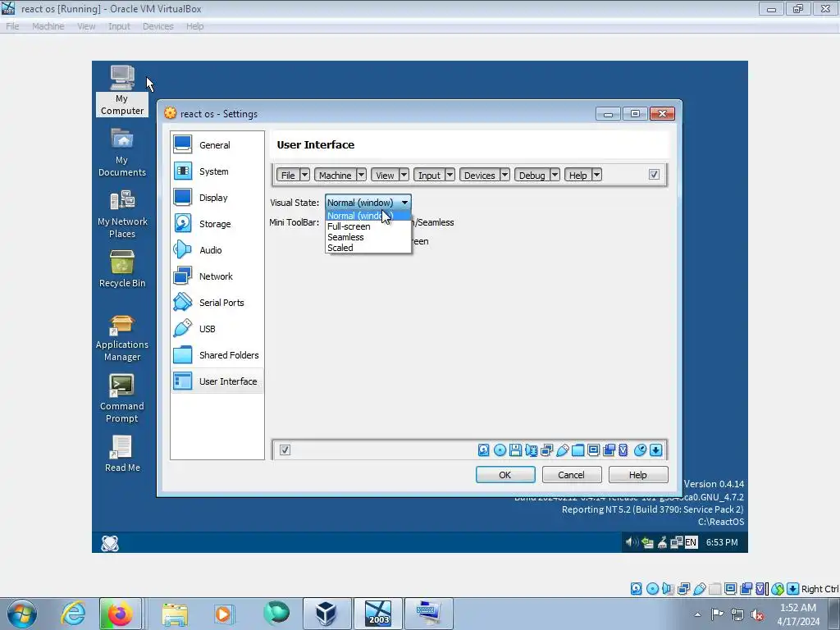Select the Applications Manager desktop shortcut

(122, 339)
